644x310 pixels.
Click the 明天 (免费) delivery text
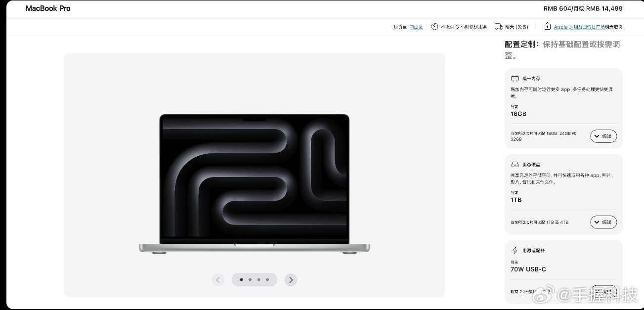(x=517, y=27)
